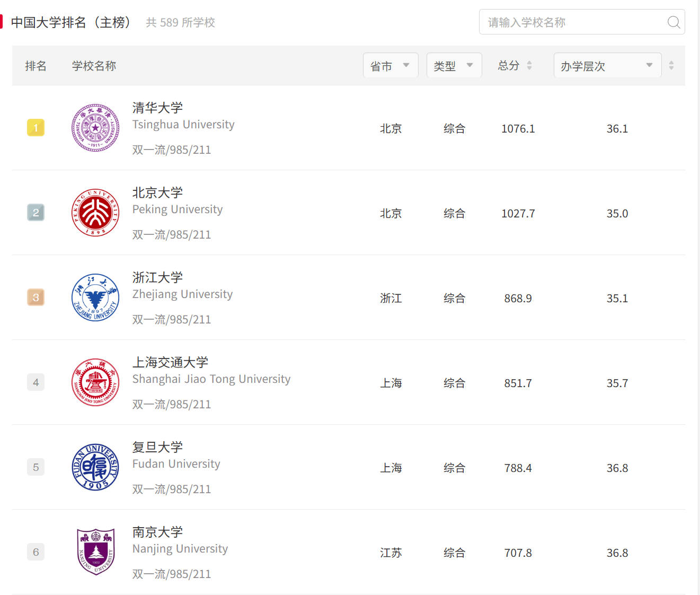Screen dimensions: 700x595
Task: Expand the 办学层次 dropdown
Action: [607, 65]
